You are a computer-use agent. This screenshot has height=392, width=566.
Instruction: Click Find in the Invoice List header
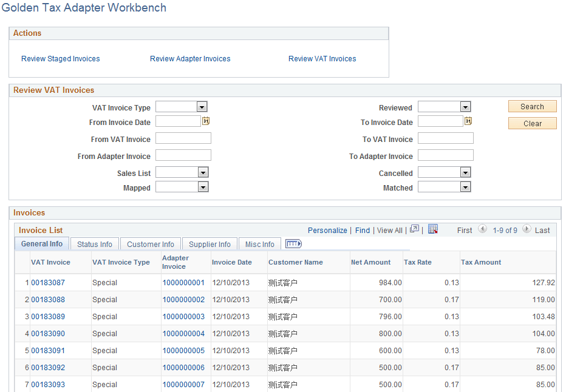click(363, 231)
